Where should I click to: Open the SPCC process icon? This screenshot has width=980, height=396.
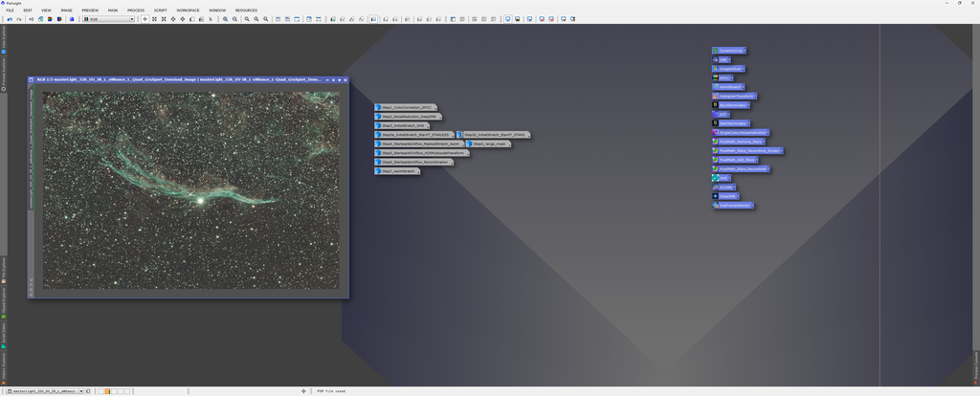(723, 78)
